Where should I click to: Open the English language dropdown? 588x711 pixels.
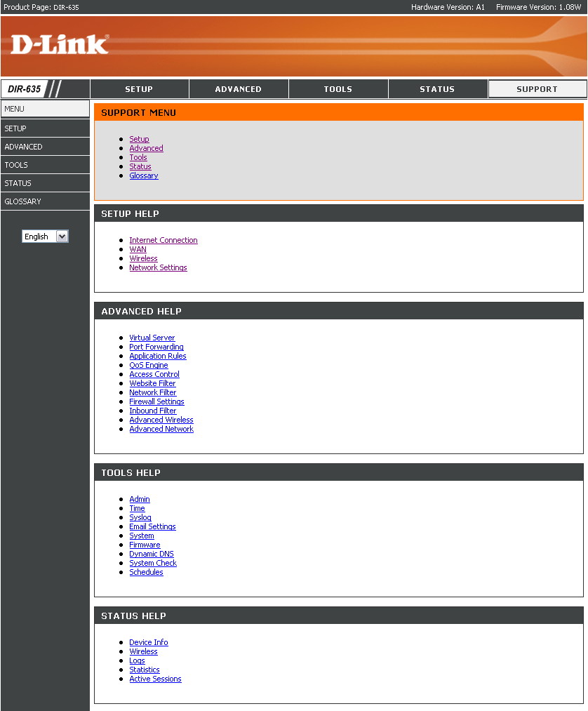(46, 237)
